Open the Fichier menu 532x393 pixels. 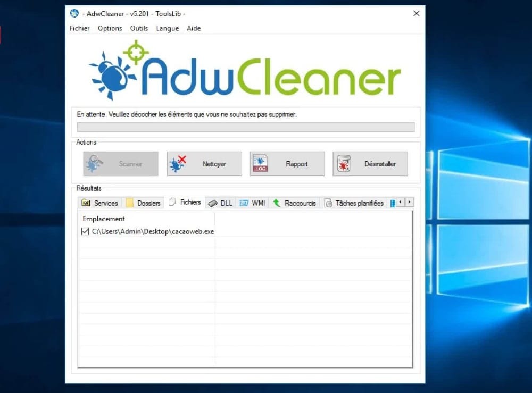79,29
